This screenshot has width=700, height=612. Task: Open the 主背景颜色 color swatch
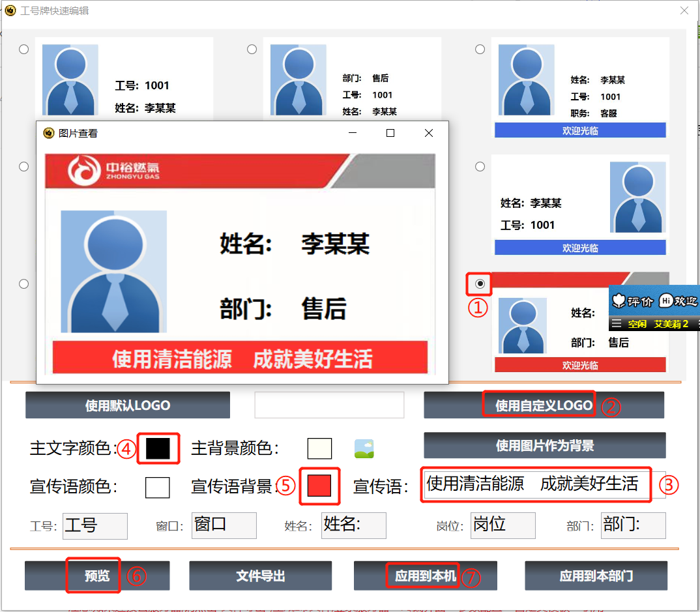coord(319,448)
